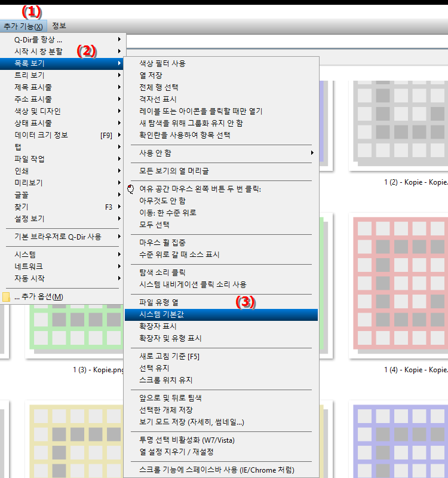Toggle 선택 유지 option
The image size is (448, 478).
221,368
